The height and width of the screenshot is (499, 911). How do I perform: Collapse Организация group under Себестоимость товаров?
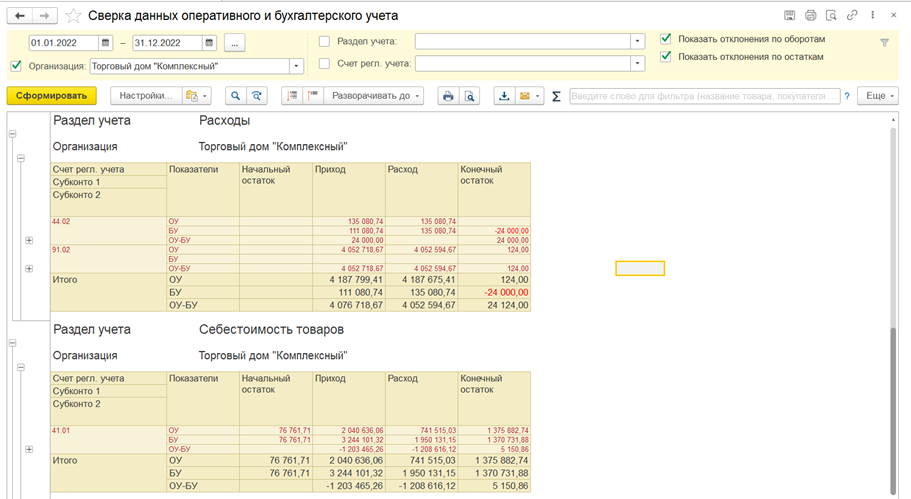21,367
